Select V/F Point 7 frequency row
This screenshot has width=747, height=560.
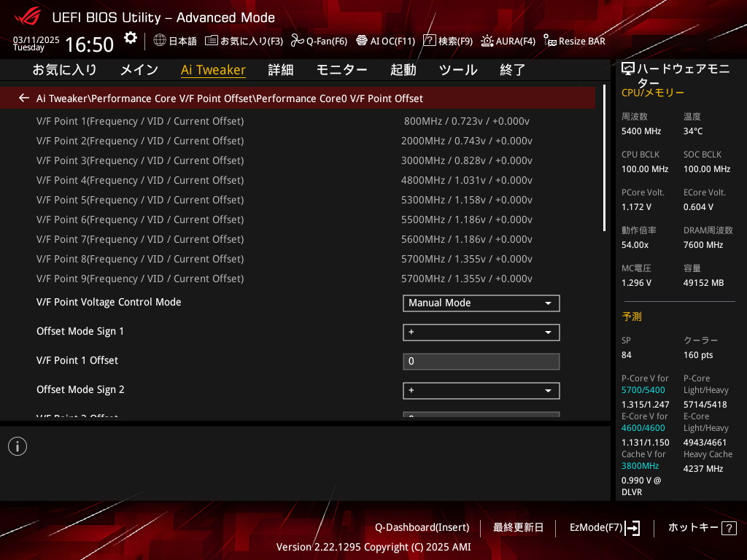(x=298, y=239)
